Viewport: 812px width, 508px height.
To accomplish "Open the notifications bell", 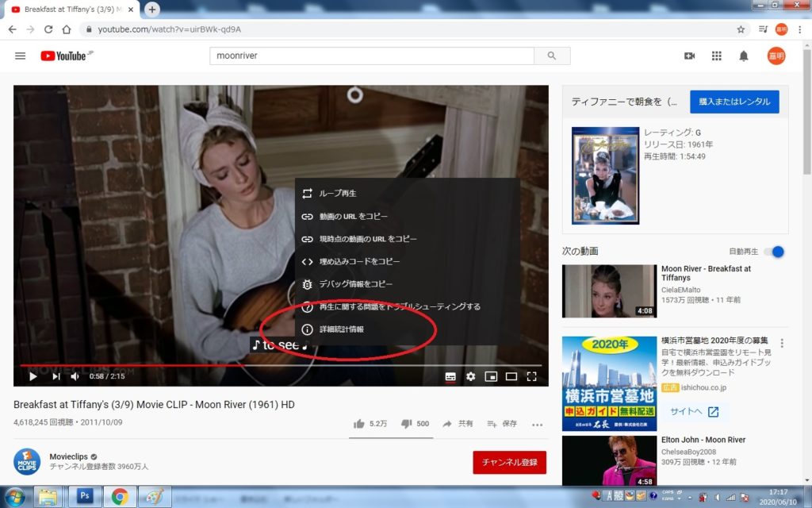I will (x=744, y=56).
